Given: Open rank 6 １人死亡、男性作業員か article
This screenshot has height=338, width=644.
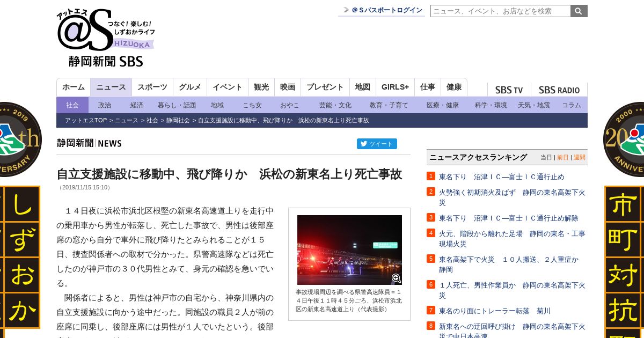Looking at the screenshot, I should [512, 290].
